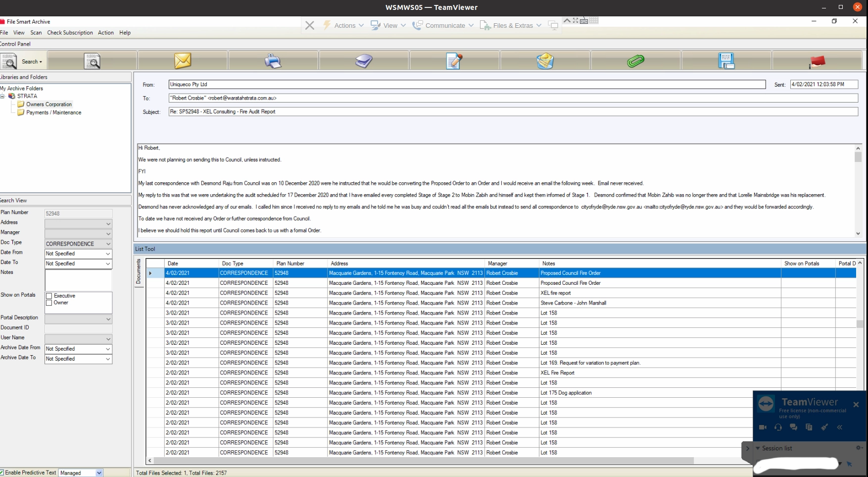Open the Scan menu
868x477 pixels.
point(36,33)
